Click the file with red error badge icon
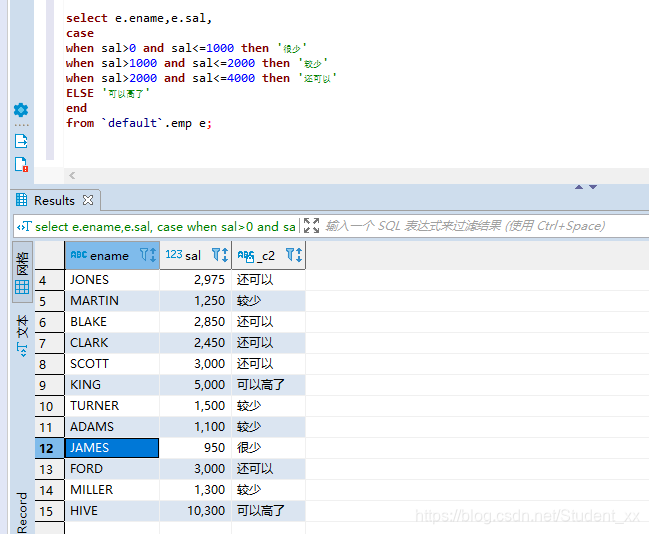The image size is (649, 534). pos(21,164)
